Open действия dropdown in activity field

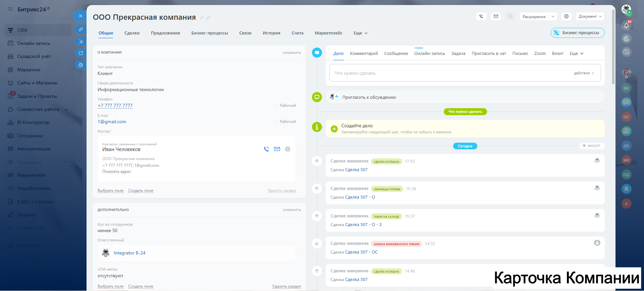584,73
